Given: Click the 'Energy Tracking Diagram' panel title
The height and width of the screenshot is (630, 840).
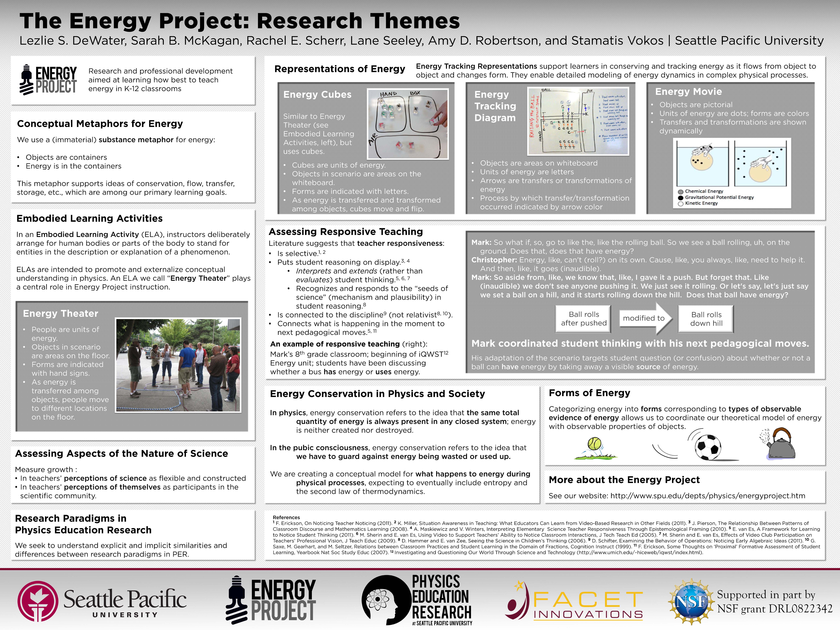Looking at the screenshot, I should coord(495,106).
